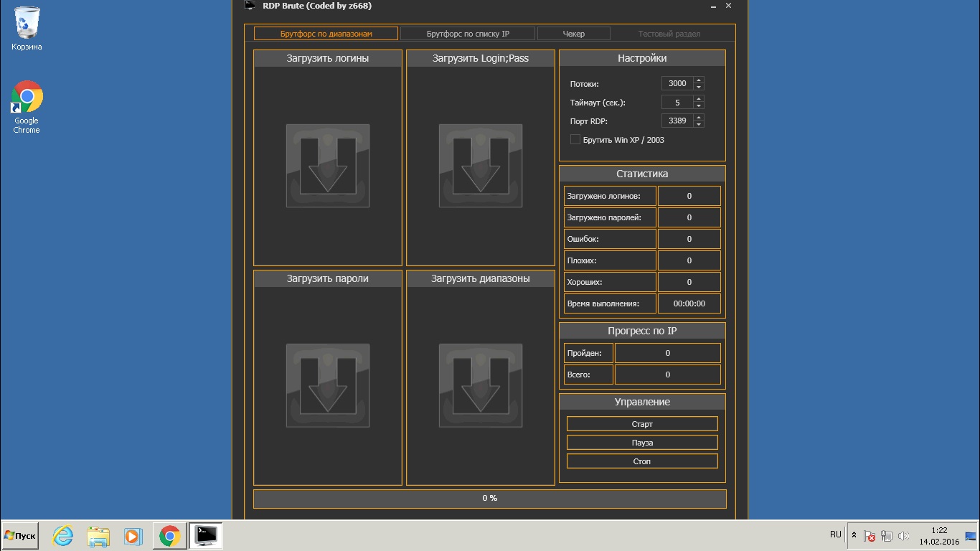This screenshot has height=551, width=980.
Task: Click the volume speaker icon in the tray
Action: (903, 535)
